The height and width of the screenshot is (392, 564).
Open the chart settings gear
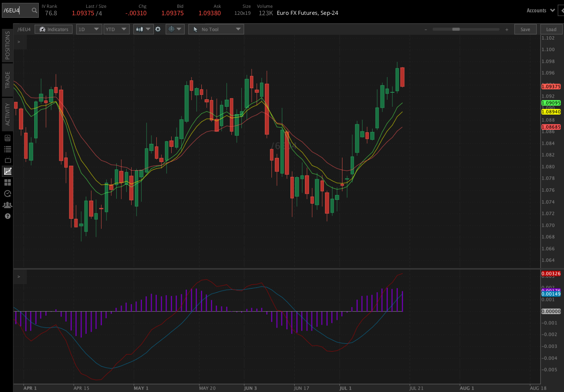tap(158, 29)
